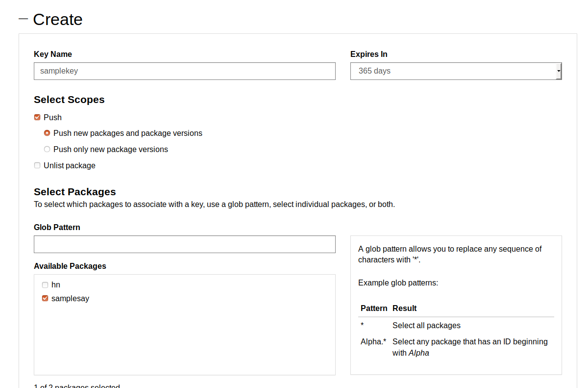This screenshot has height=388, width=588.
Task: Click the Glob Pattern label
Action: [x=57, y=228]
